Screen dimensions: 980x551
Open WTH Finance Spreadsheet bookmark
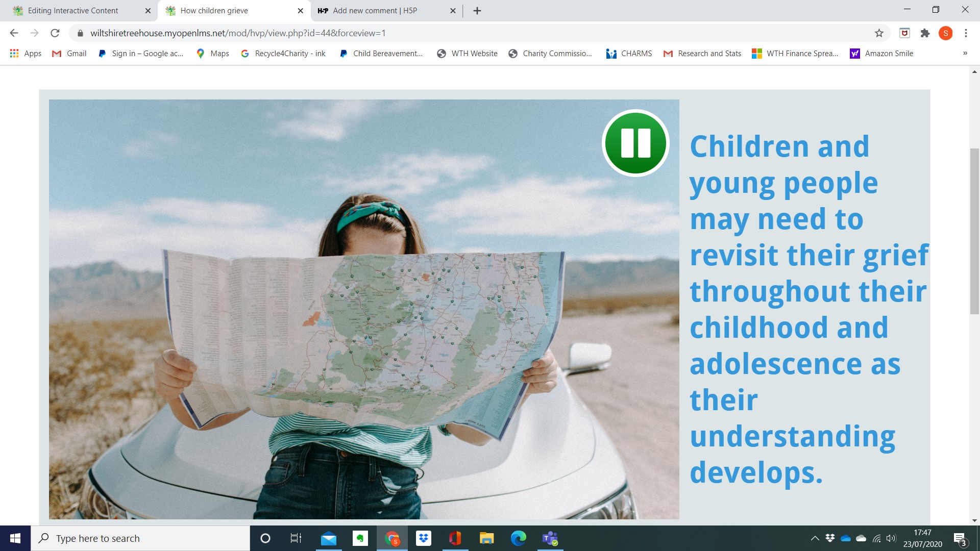pyautogui.click(x=795, y=54)
